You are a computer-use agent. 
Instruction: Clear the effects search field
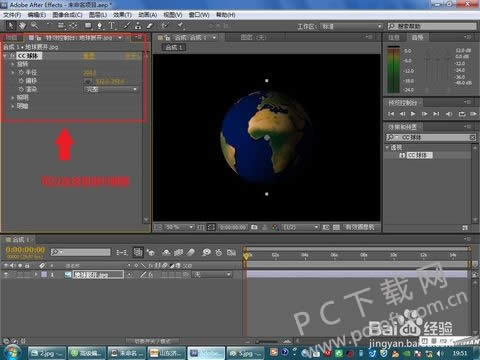(473, 137)
